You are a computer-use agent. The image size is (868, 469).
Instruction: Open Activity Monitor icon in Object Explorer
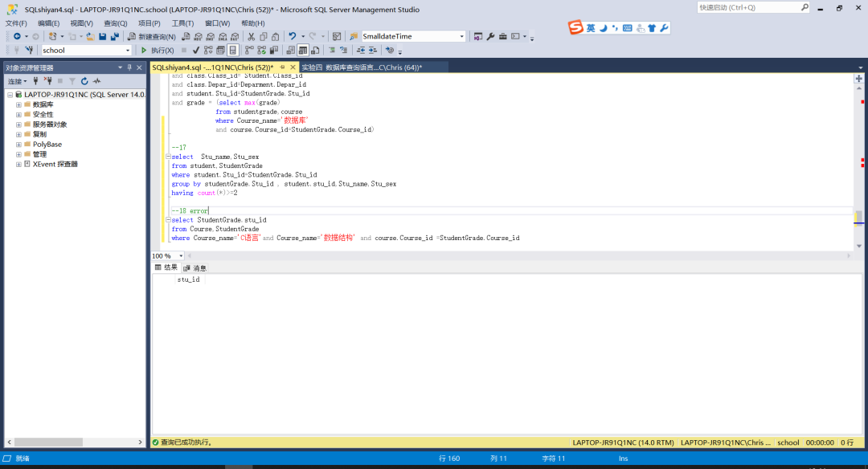tap(97, 81)
